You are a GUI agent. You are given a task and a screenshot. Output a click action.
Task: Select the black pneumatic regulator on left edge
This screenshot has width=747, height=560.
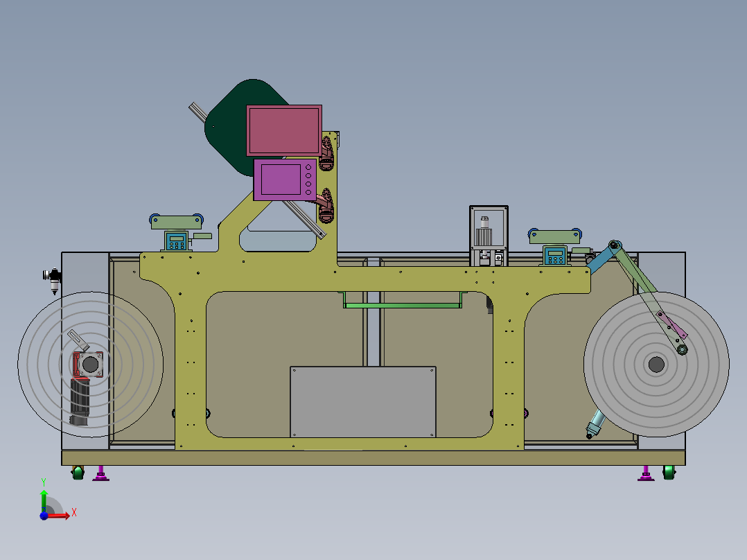(x=53, y=280)
